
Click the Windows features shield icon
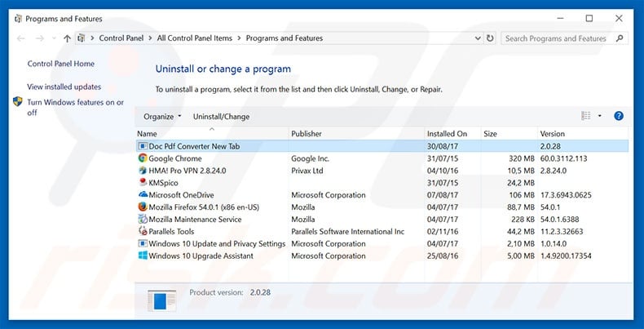tap(18, 101)
